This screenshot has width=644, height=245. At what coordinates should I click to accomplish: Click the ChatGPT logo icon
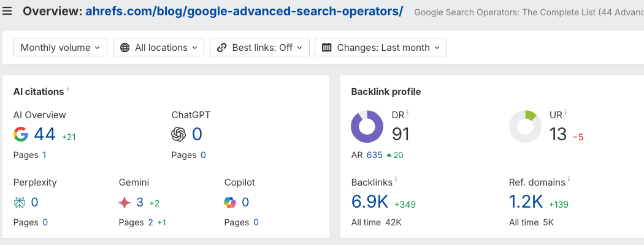coord(178,134)
